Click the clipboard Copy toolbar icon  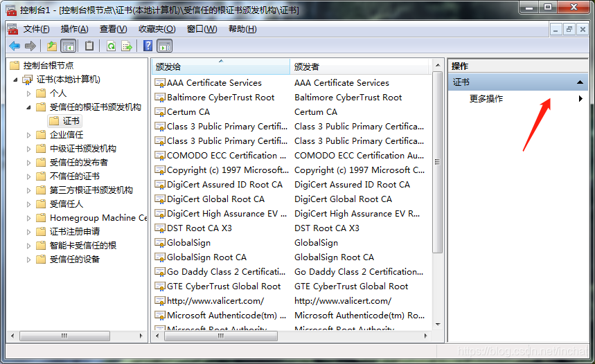pyautogui.click(x=89, y=46)
